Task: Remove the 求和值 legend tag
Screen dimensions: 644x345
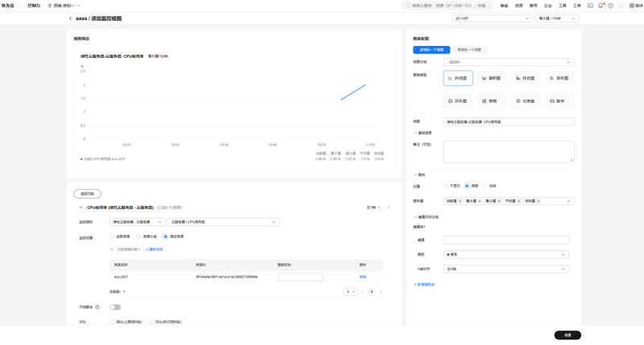Action: 539,201
